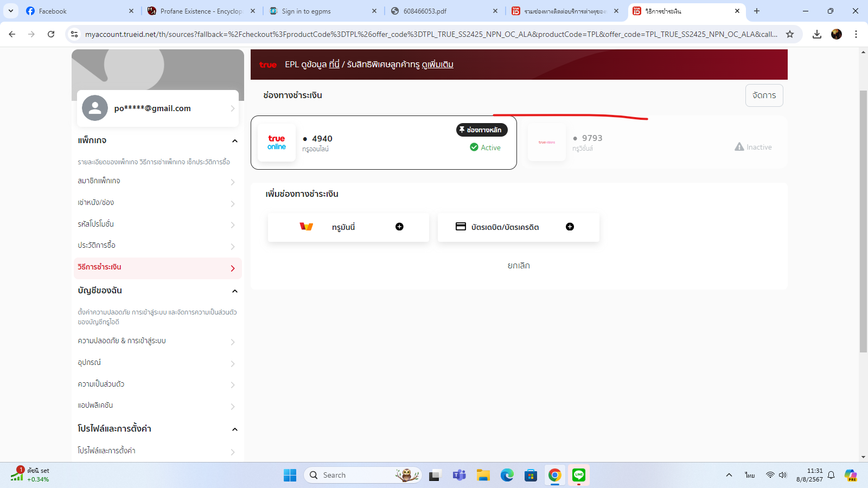Screen dimensions: 868x488
Task: Open LINE app from taskbar
Action: click(x=579, y=475)
